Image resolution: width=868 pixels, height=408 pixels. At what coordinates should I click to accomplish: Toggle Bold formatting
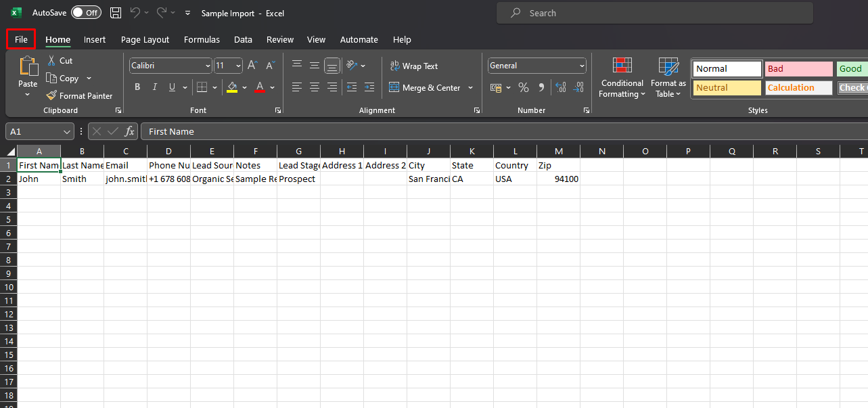[x=137, y=87]
